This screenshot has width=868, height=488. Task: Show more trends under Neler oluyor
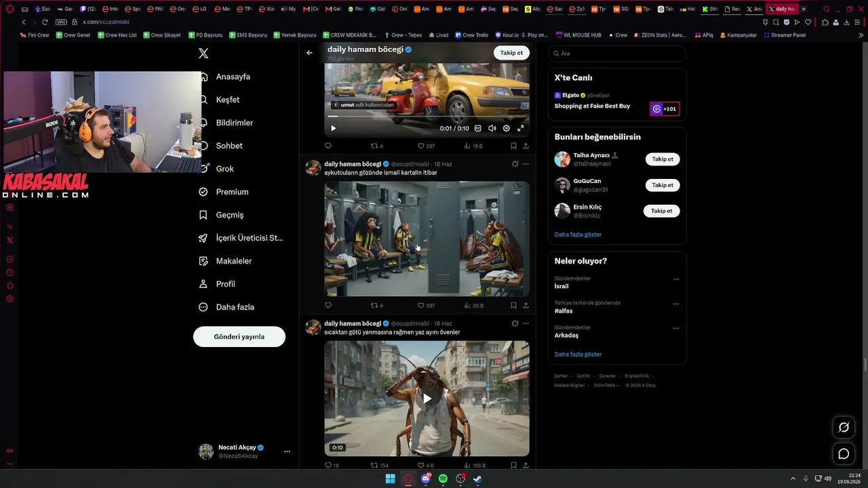pos(578,354)
